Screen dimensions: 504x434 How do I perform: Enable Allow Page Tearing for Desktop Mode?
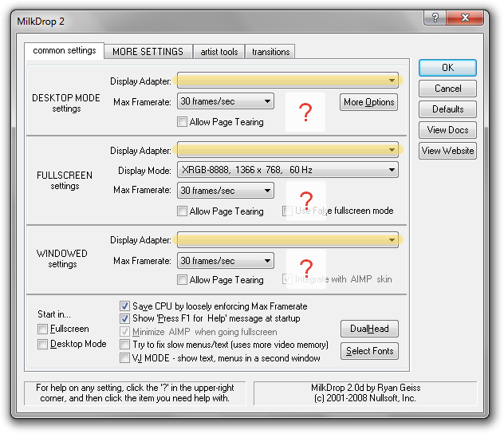182,122
